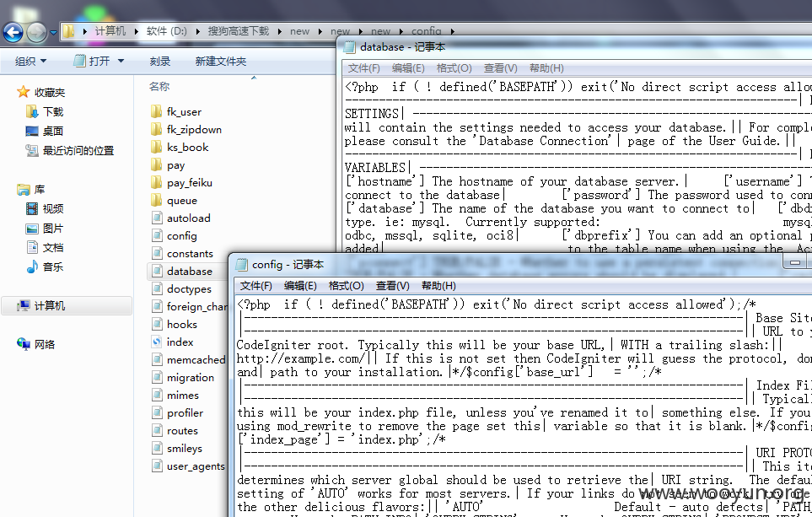Viewport: 812px width, 517px height.
Task: Open 格式(O) menu in database Notepad
Action: coord(454,68)
